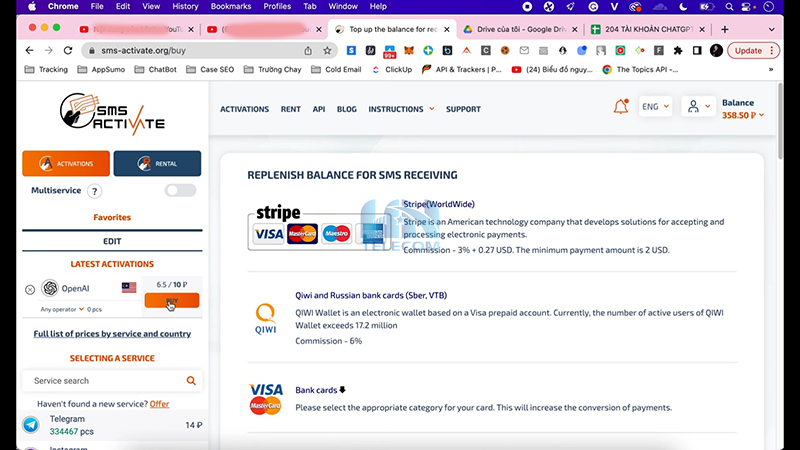Toggle the Multiservice switch
Screen dimensions: 800x450
pos(180,190)
